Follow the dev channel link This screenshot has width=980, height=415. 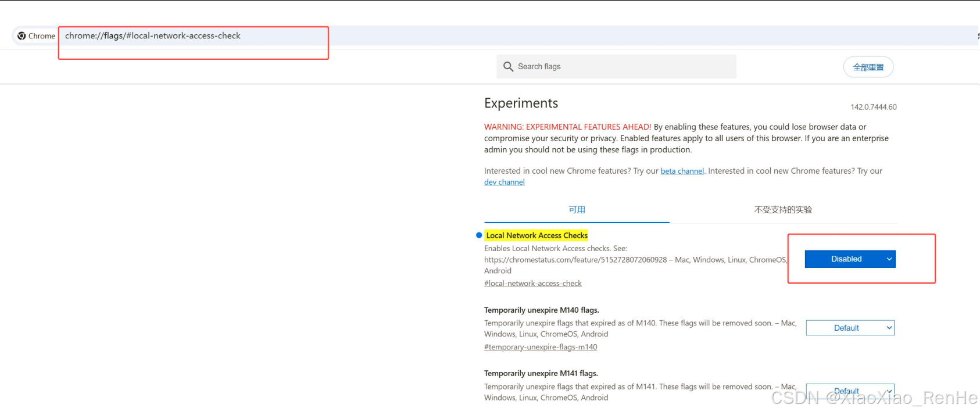point(504,183)
